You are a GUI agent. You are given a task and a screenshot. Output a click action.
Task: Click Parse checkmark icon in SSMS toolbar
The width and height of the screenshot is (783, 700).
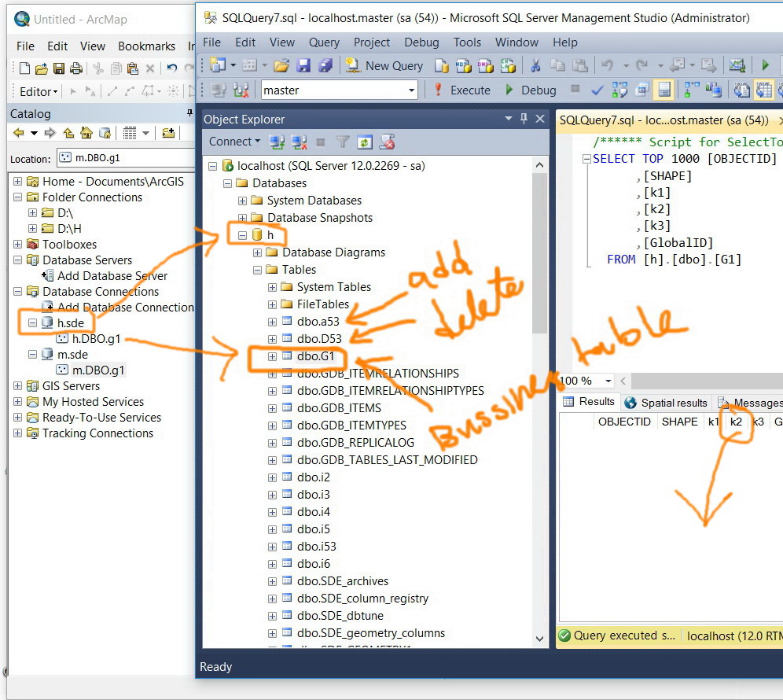(597, 90)
